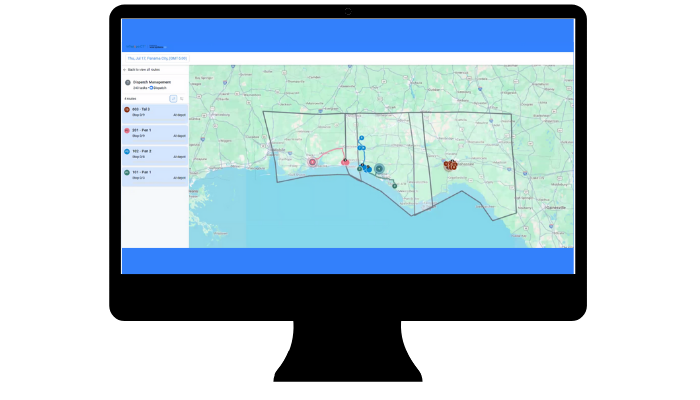The height and width of the screenshot is (400, 700).
Task: Click the green route 101 avatar
Action: 127,172
